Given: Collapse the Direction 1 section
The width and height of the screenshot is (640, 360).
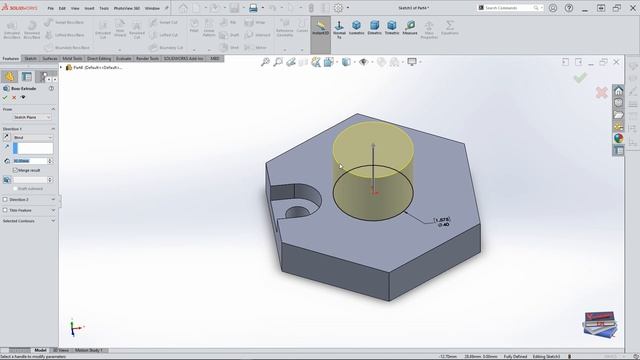Looking at the screenshot, I should point(53,129).
